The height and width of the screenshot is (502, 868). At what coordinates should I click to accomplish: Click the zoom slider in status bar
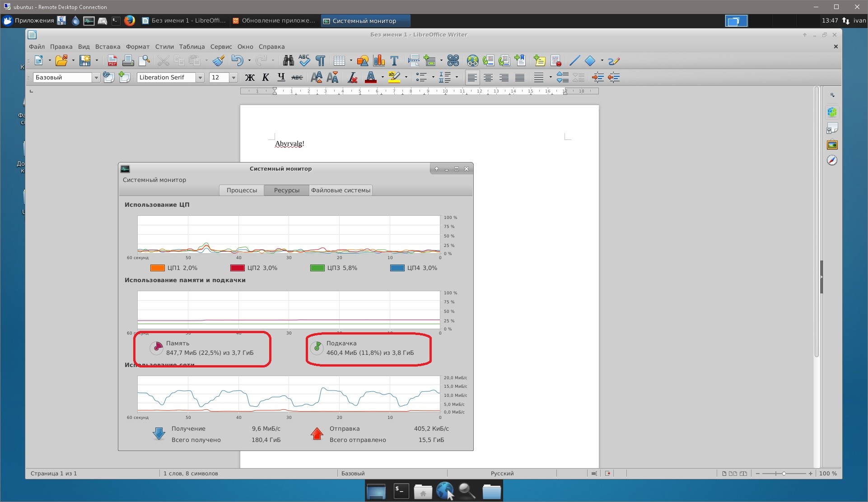coord(784,474)
